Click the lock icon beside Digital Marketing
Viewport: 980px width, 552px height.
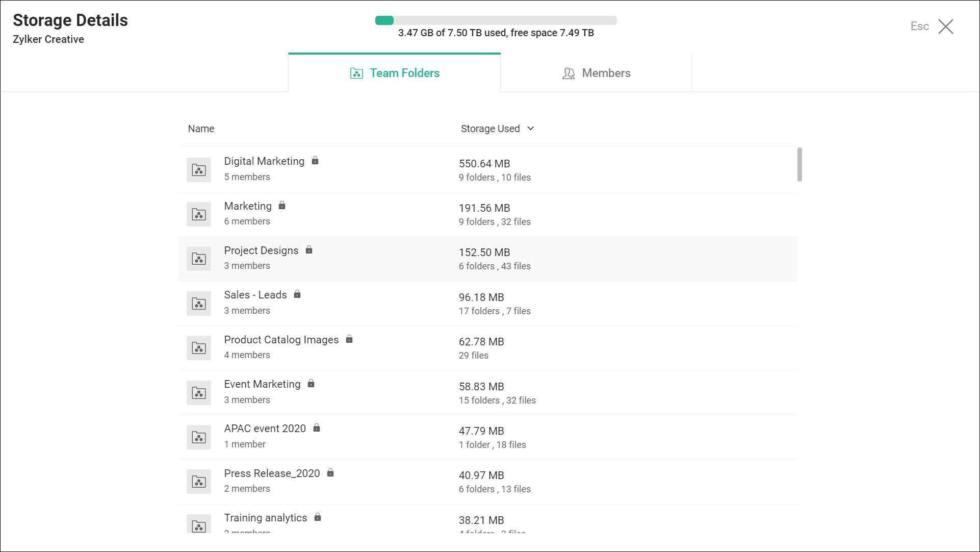[315, 161]
